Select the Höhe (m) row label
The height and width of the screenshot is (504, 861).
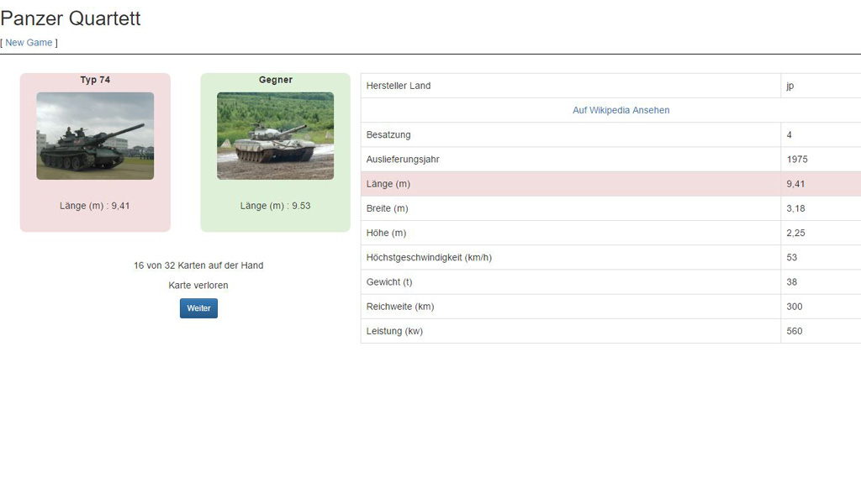click(x=387, y=233)
